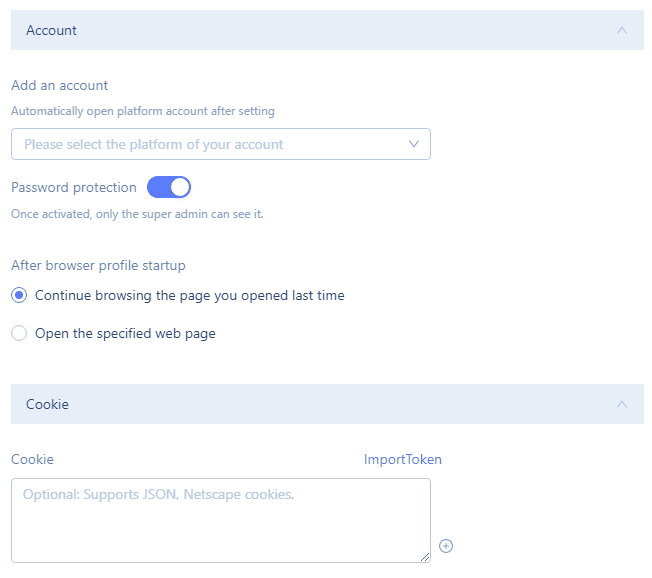Collapse the Account section using its chevron

tap(622, 30)
